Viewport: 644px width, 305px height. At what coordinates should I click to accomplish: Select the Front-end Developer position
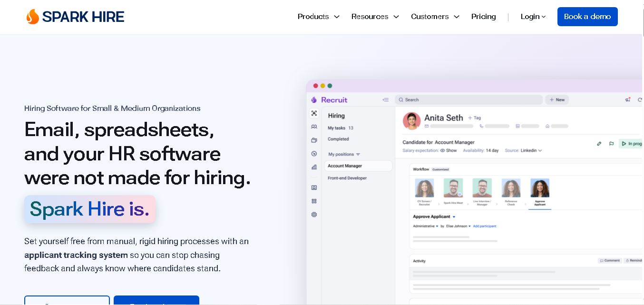(x=347, y=178)
